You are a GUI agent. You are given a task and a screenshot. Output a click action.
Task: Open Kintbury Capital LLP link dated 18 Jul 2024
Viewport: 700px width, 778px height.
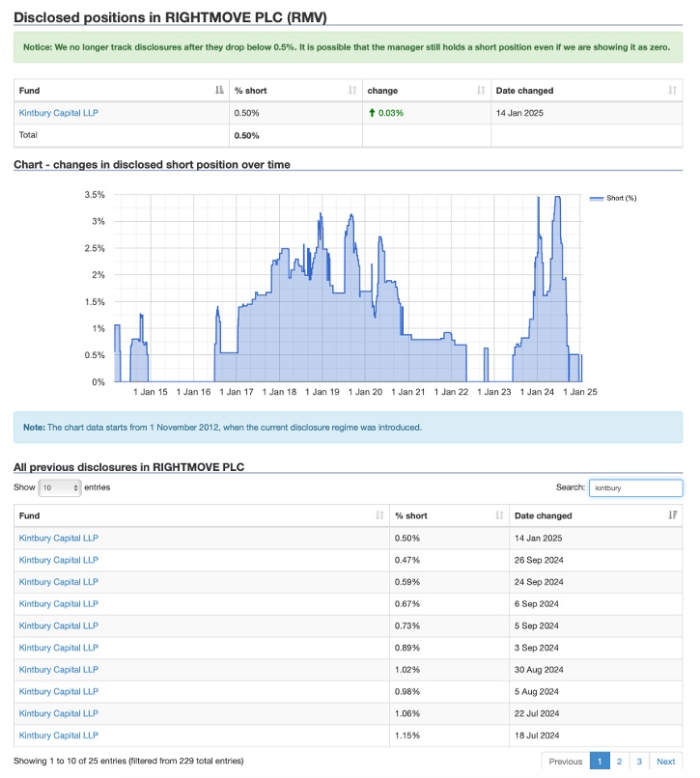click(59, 736)
